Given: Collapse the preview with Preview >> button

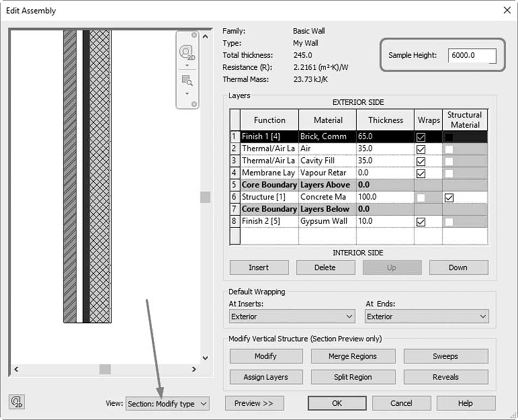Looking at the screenshot, I should (255, 403).
